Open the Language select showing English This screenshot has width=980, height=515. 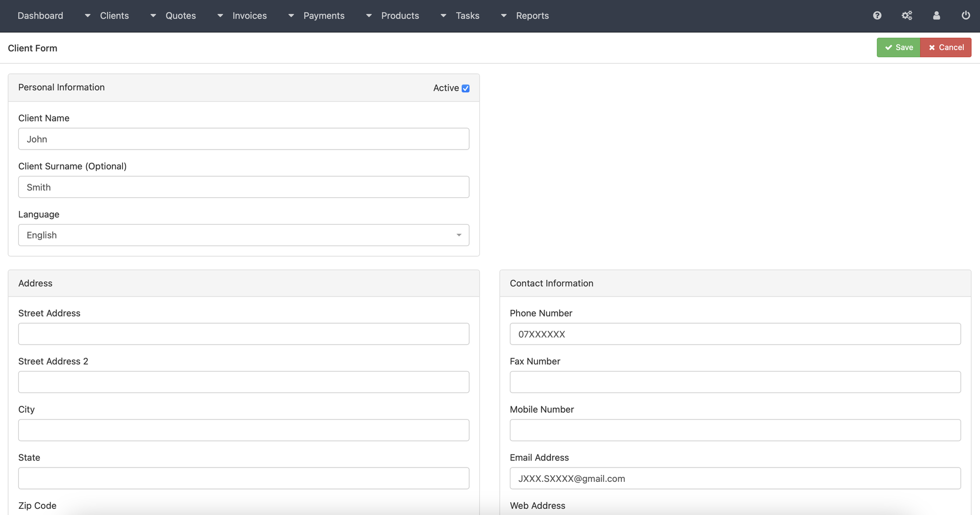pos(243,235)
